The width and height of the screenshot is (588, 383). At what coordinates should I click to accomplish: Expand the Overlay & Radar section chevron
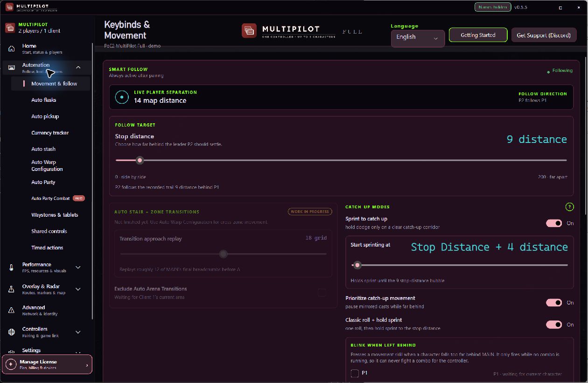[x=78, y=290]
